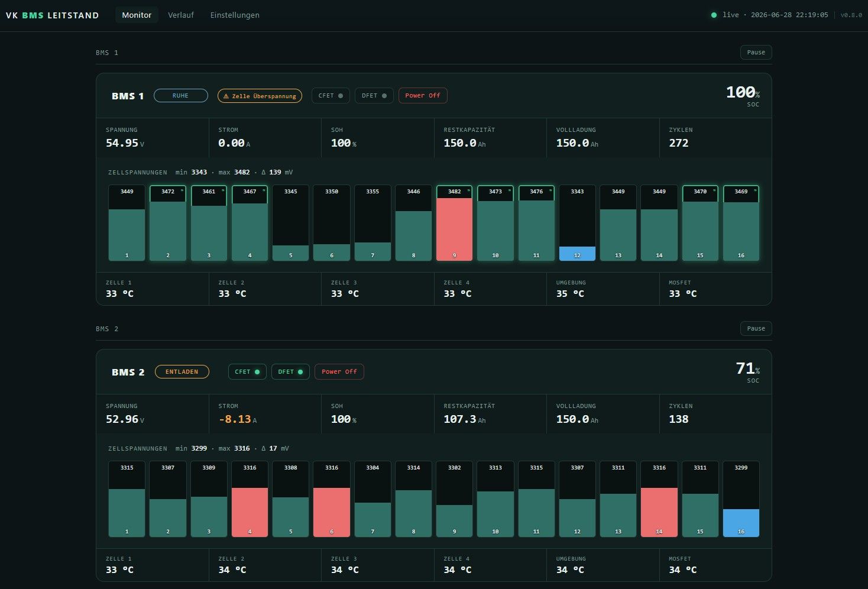Toggle CFET on BMS 1
Image resolution: width=868 pixels, height=589 pixels.
pyautogui.click(x=331, y=96)
